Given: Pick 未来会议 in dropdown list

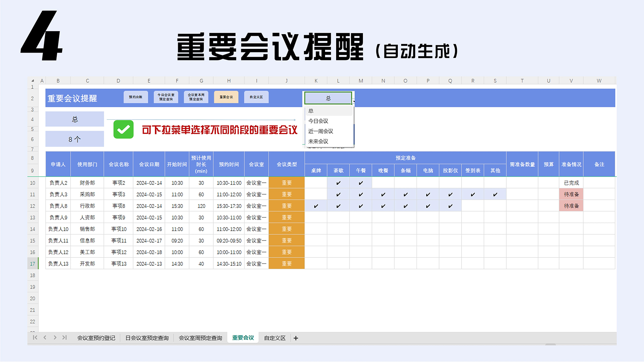Looking at the screenshot, I should [318, 141].
